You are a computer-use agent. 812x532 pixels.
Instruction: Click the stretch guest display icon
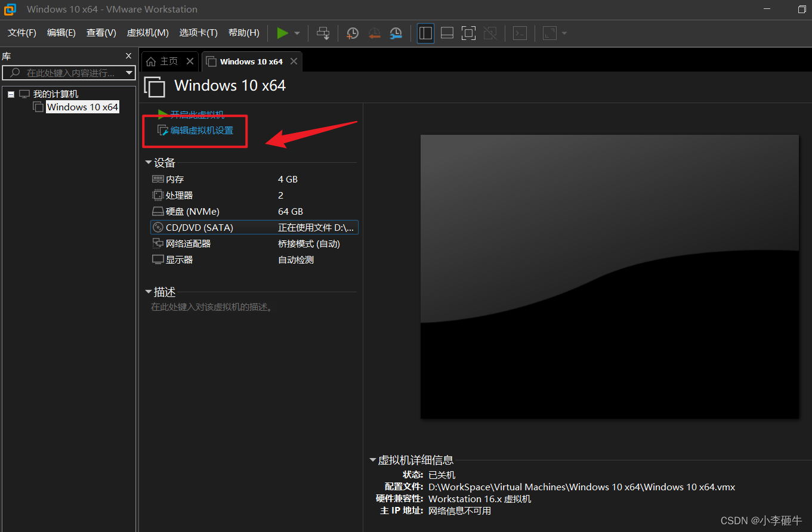tap(550, 33)
